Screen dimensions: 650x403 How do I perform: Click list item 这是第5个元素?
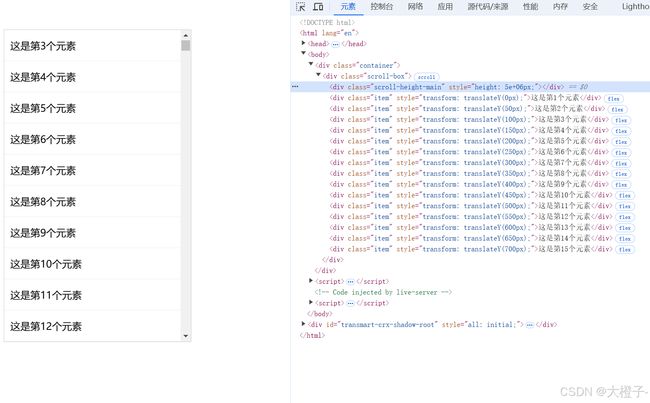pyautogui.click(x=92, y=108)
